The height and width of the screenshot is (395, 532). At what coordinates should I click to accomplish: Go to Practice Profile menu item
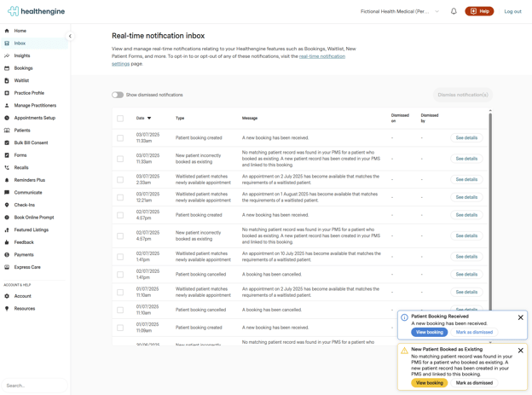[x=29, y=93]
